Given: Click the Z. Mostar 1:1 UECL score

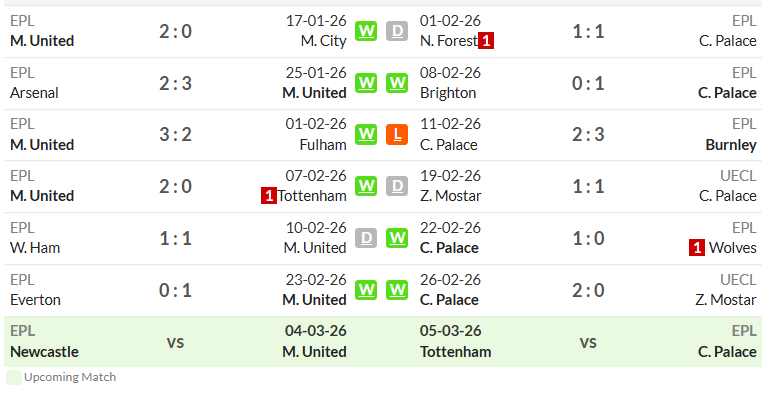Looking at the screenshot, I should pos(588,186).
